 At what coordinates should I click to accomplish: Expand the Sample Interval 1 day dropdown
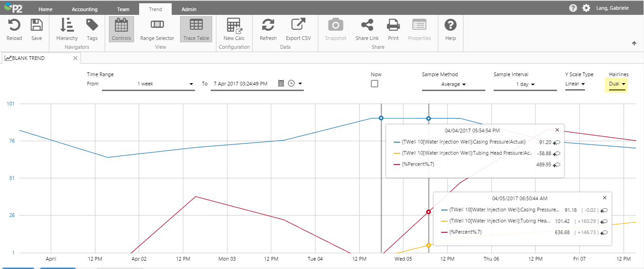[x=525, y=85]
